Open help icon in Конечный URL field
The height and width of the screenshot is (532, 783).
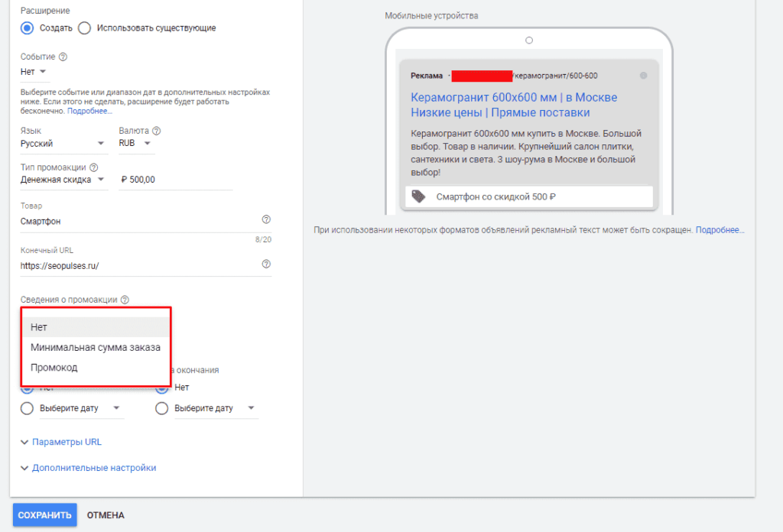[266, 264]
